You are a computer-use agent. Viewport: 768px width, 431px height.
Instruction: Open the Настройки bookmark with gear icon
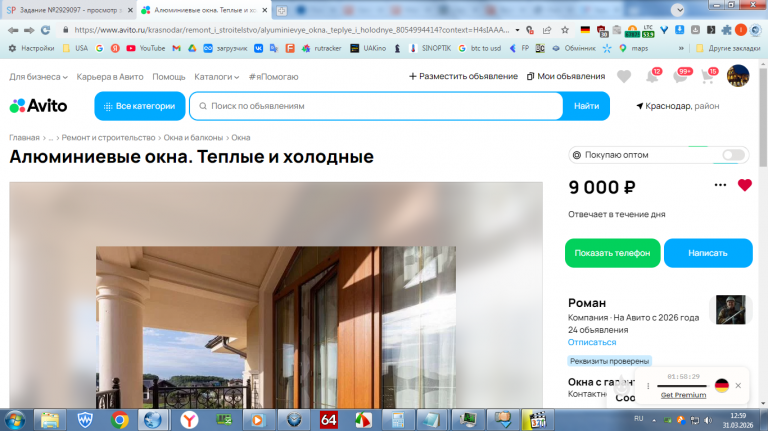click(31, 48)
